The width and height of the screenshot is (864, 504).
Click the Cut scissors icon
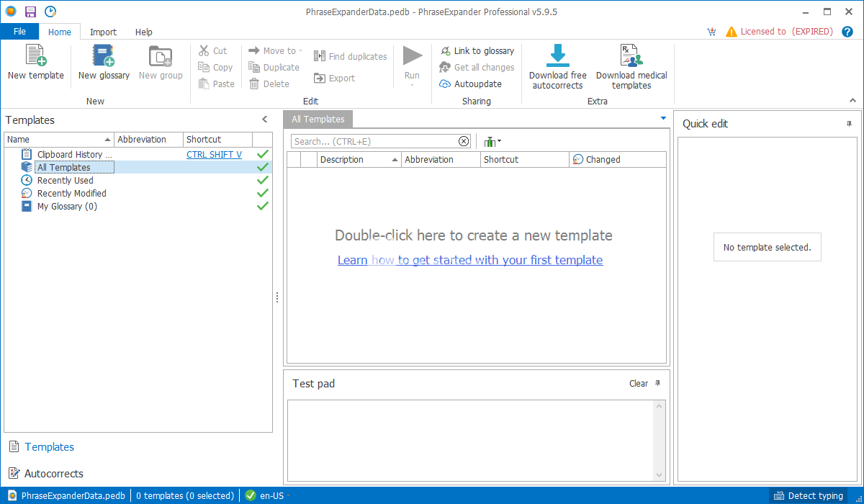click(x=204, y=51)
